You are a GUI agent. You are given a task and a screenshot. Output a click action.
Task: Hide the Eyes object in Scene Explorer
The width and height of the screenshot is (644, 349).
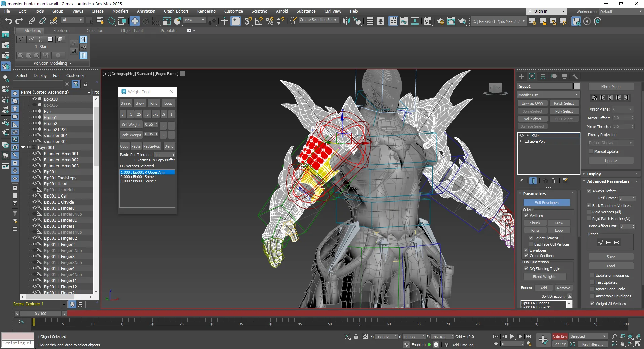pyautogui.click(x=34, y=111)
